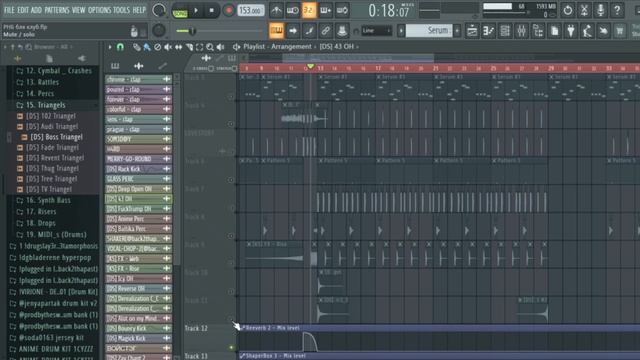The image size is (640, 360).
Task: Select the playlist slip tool
Action: [x=178, y=47]
